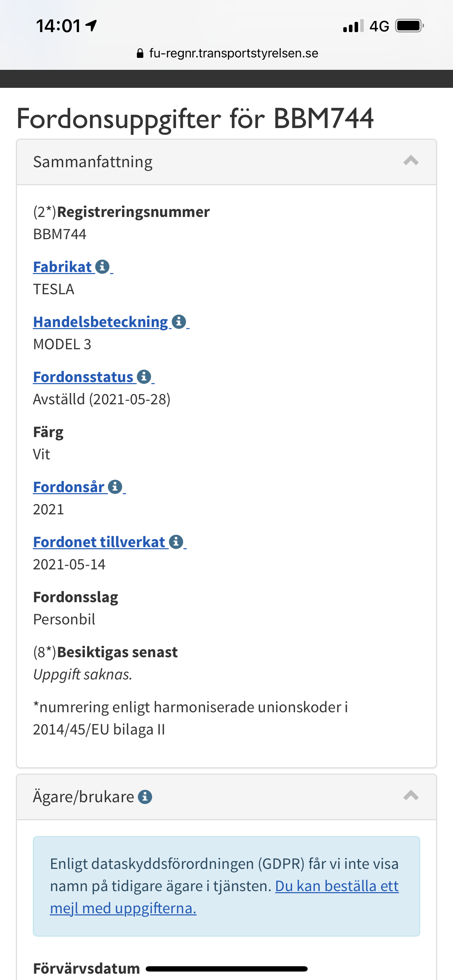
Task: Tap the Ägare/brukare panel heading text
Action: pos(83,797)
